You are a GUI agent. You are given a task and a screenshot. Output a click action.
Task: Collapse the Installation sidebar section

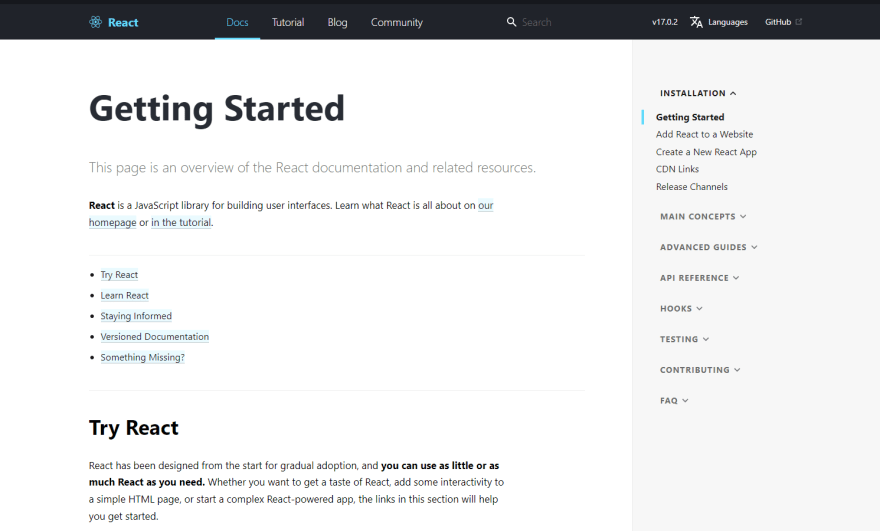tap(698, 93)
